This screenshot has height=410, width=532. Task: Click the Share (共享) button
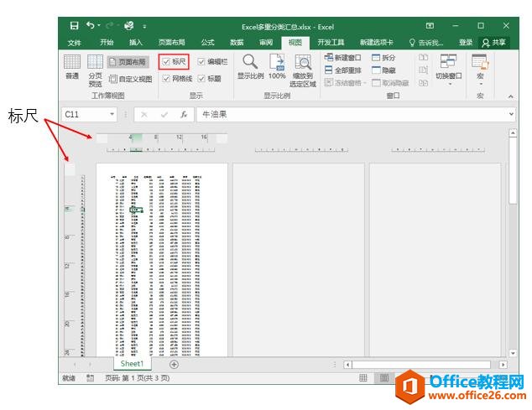pyautogui.click(x=494, y=43)
